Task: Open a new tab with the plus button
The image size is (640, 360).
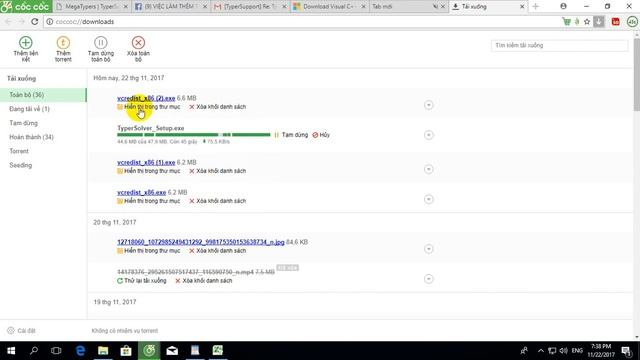Action: click(x=536, y=7)
